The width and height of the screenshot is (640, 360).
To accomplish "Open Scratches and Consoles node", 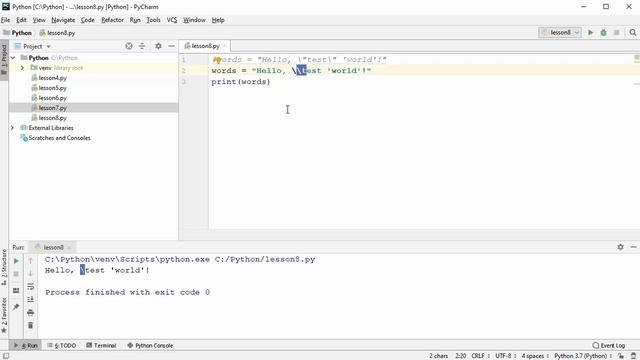I will point(59,138).
